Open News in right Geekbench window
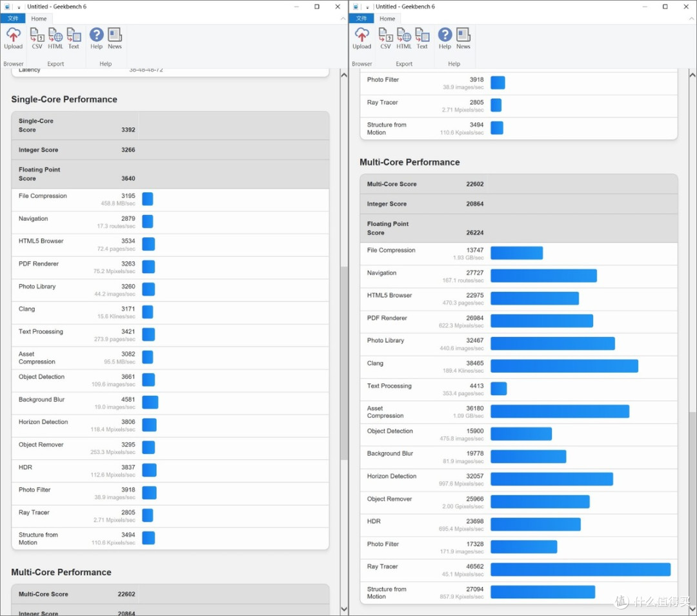The width and height of the screenshot is (697, 616). pos(463,38)
